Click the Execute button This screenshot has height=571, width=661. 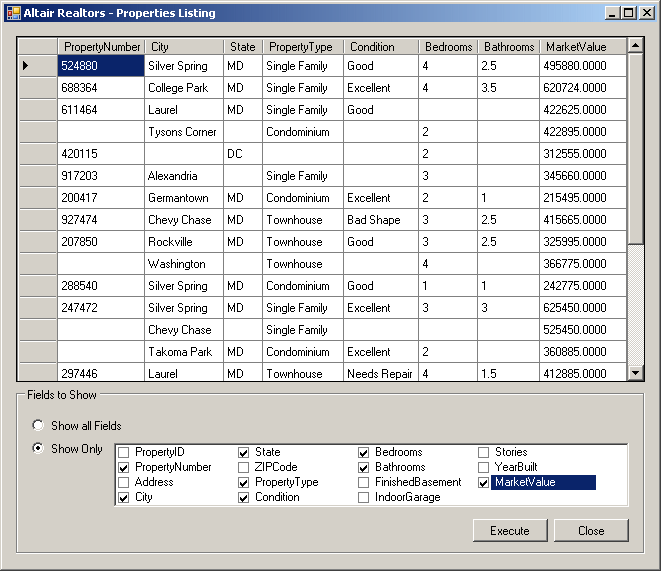click(x=510, y=531)
